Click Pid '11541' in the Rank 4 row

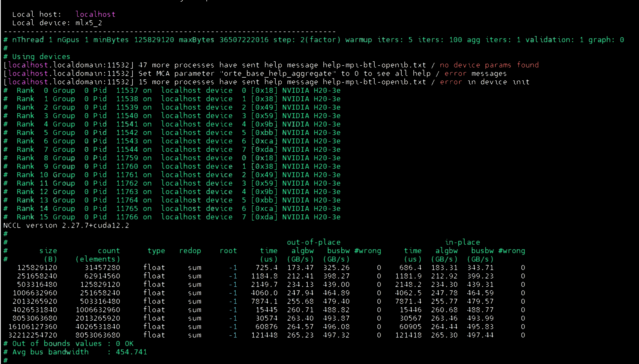pyautogui.click(x=127, y=124)
